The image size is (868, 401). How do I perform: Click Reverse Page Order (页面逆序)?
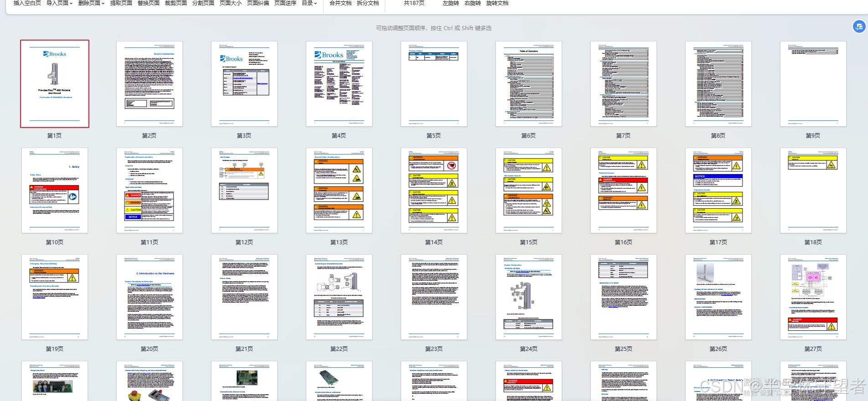pos(285,3)
